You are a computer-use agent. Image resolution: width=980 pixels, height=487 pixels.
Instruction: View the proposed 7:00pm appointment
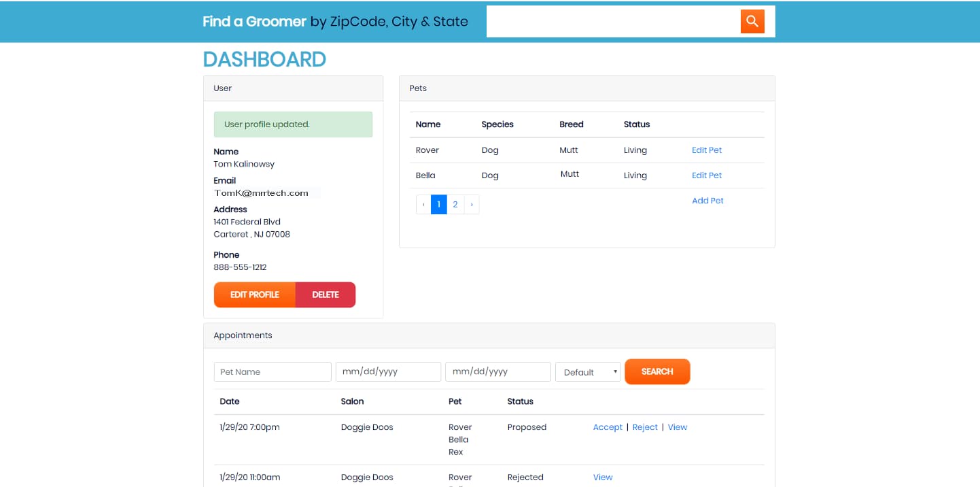pos(677,426)
